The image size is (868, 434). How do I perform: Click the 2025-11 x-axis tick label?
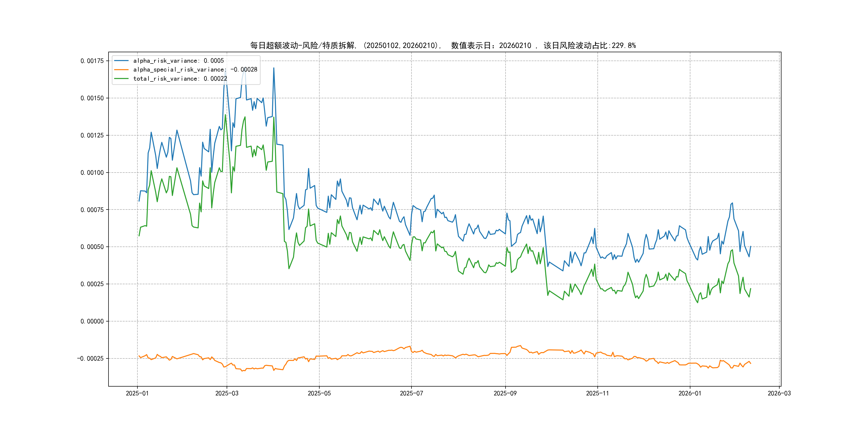597,393
